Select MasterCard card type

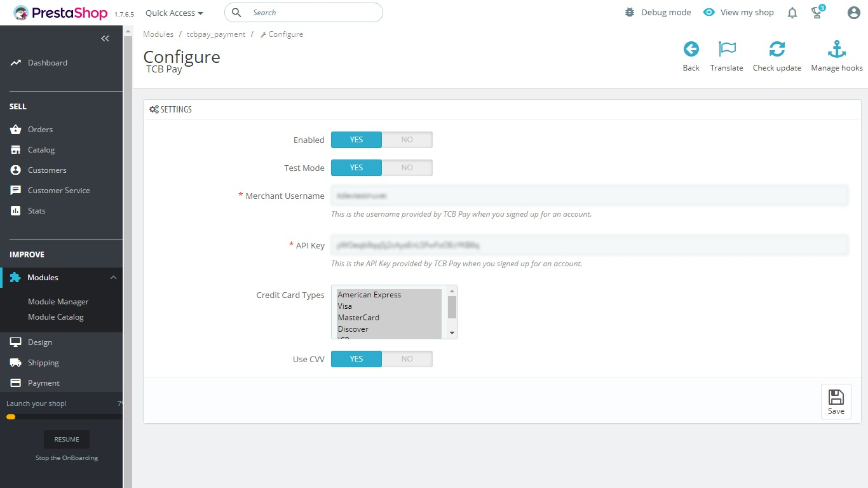coord(389,318)
